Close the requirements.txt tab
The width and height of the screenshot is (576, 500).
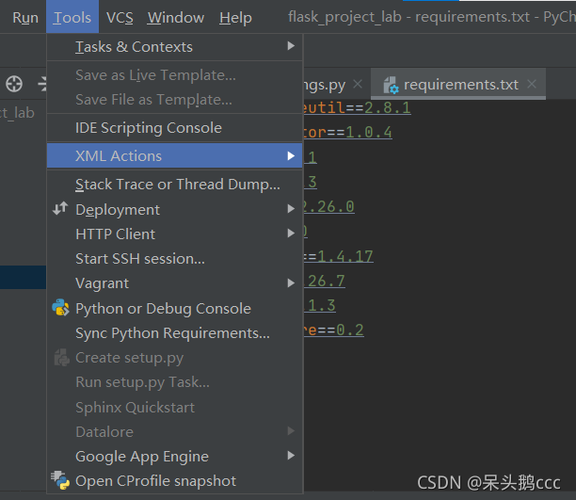(x=532, y=84)
